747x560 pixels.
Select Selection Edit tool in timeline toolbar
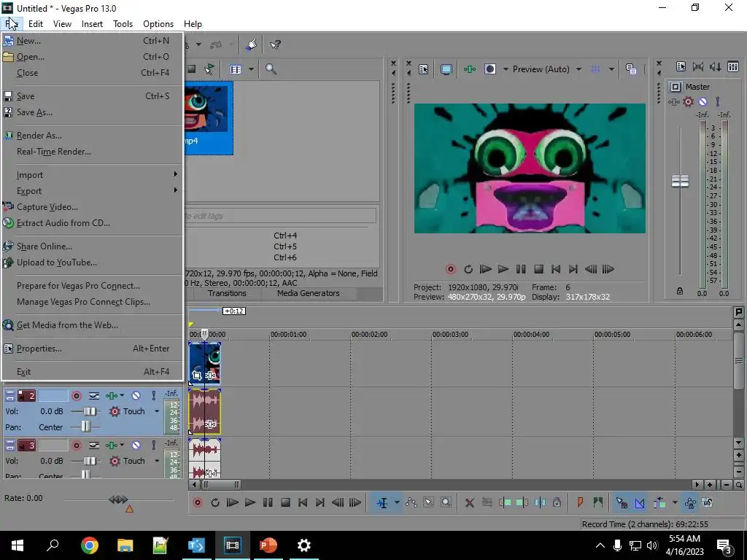click(x=428, y=502)
